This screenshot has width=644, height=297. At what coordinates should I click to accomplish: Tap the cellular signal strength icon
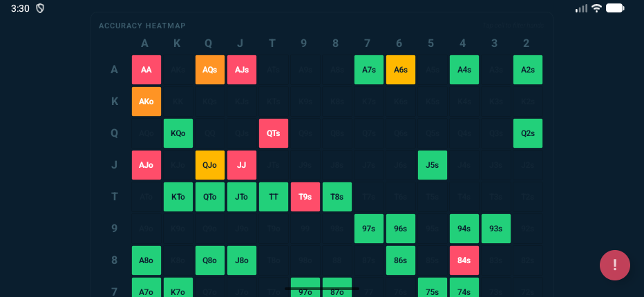tap(581, 8)
